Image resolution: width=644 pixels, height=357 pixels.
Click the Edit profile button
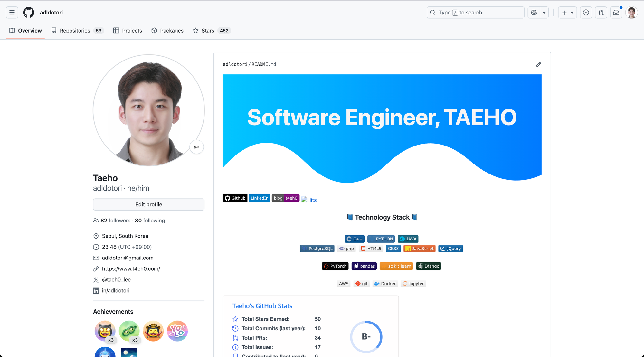(148, 204)
